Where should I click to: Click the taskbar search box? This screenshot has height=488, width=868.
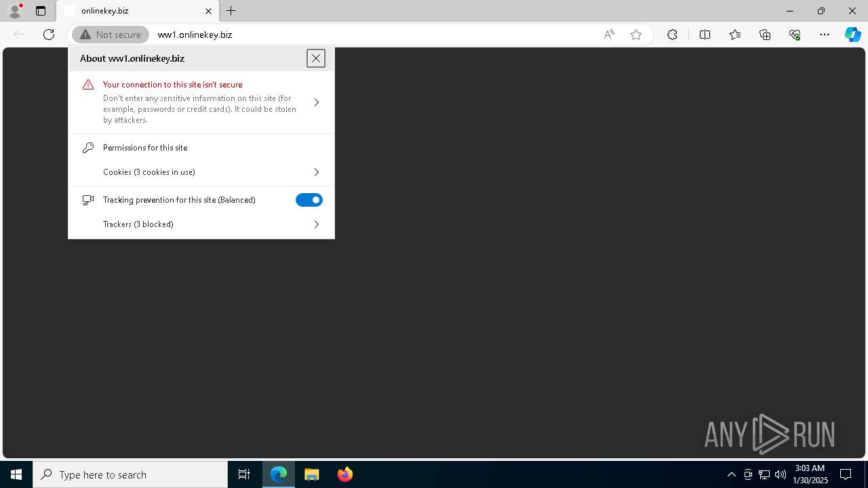coord(130,474)
